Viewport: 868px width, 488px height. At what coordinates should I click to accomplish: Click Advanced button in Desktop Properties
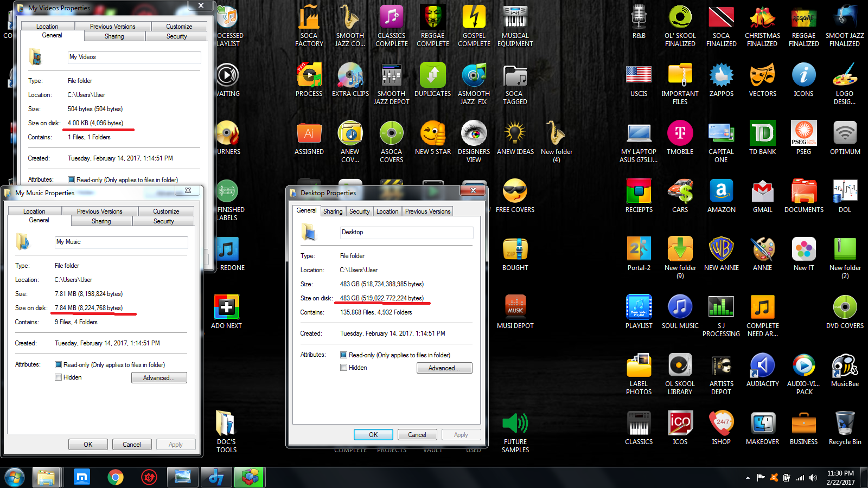tap(444, 368)
